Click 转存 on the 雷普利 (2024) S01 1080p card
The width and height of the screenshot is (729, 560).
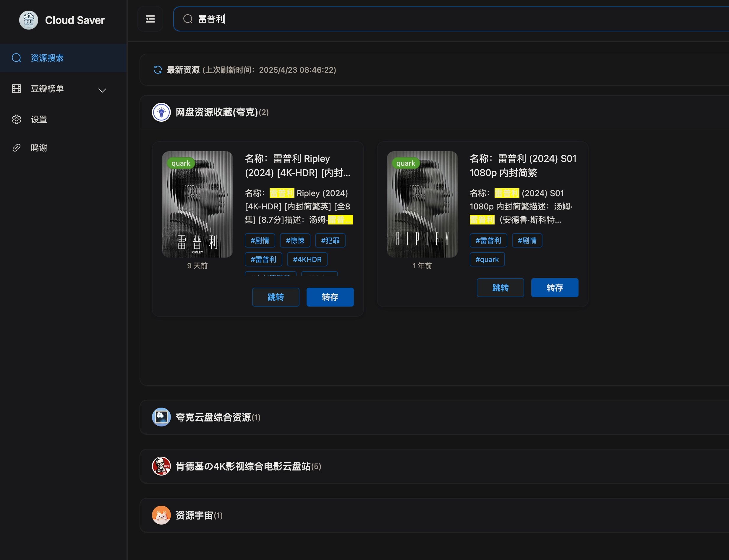point(555,288)
